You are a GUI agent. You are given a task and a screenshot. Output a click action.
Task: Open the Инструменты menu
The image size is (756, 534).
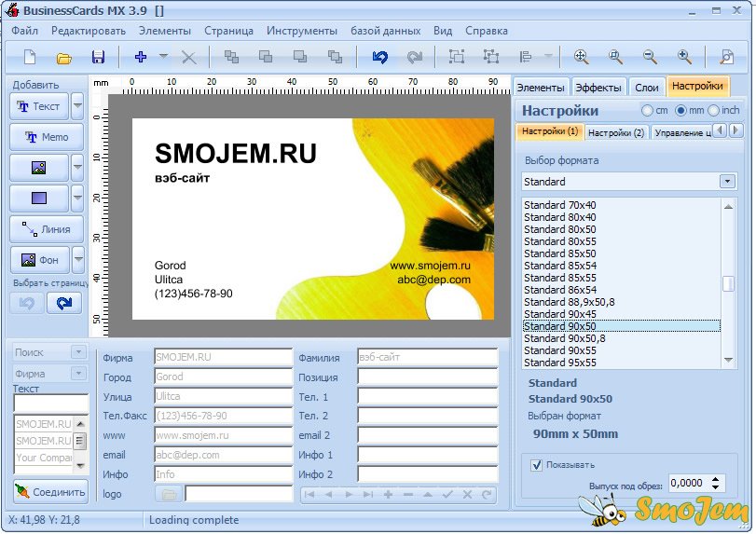pyautogui.click(x=302, y=31)
